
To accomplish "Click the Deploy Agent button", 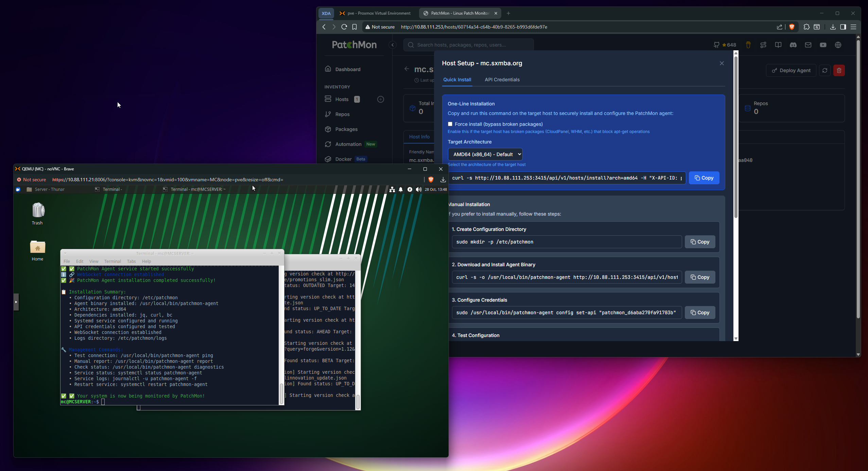I will (791, 70).
